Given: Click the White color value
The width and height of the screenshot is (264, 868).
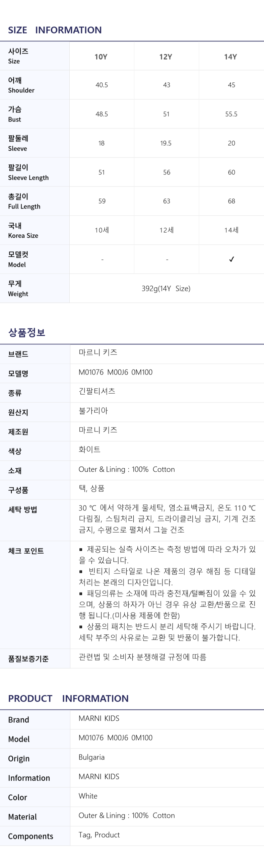Looking at the screenshot, I should tap(88, 796).
